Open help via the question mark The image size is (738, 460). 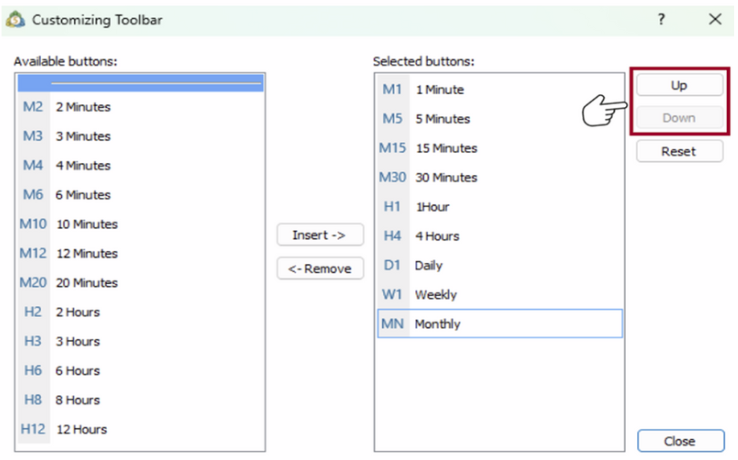(x=661, y=19)
